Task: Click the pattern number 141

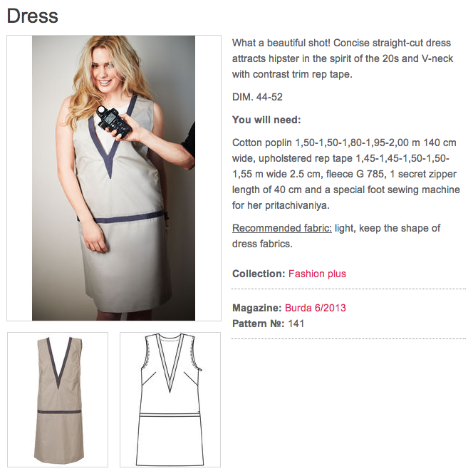Action: (296, 324)
